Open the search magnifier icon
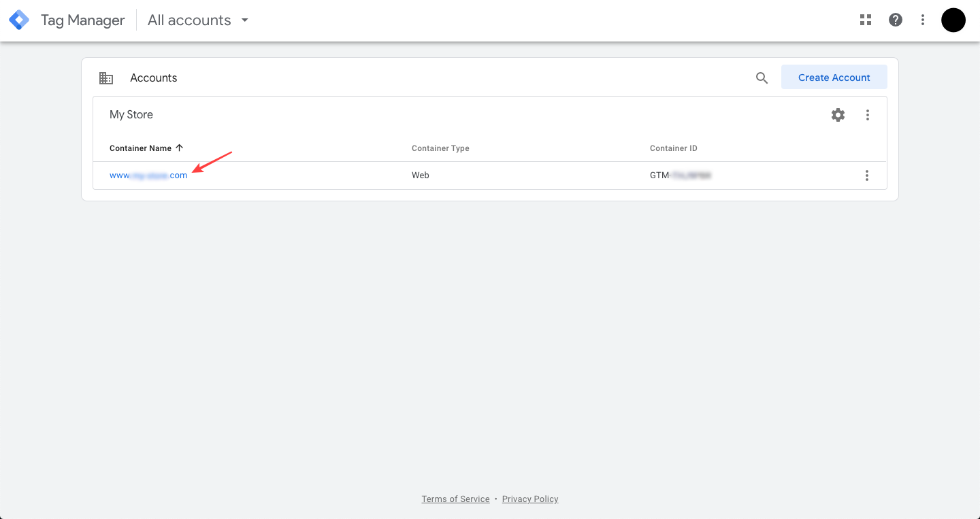The width and height of the screenshot is (980, 519). click(x=762, y=78)
